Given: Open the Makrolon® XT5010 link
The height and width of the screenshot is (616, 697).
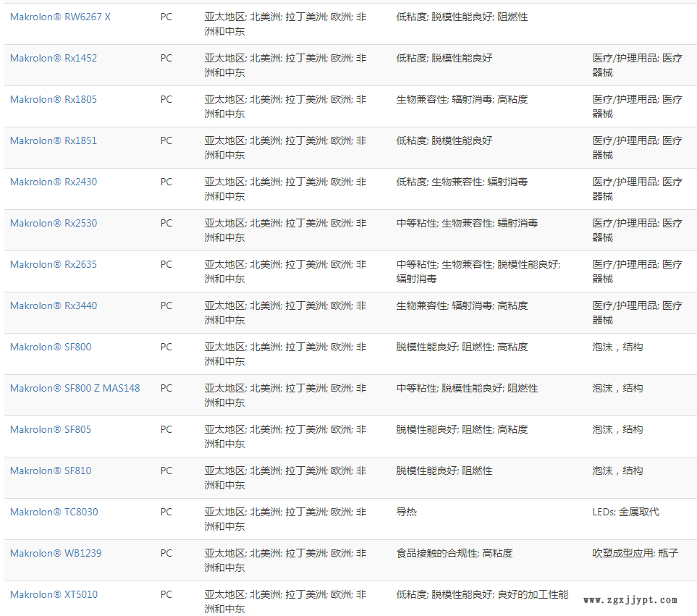Looking at the screenshot, I should coord(54,594).
